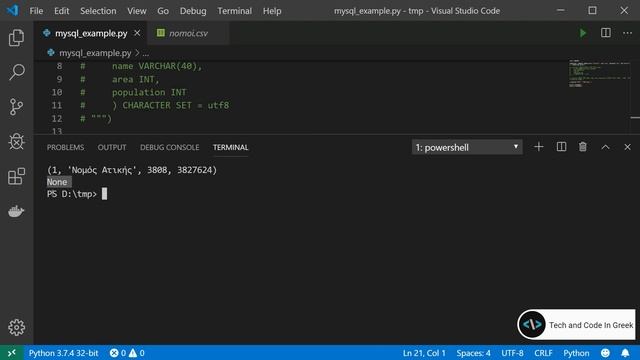Expand breadcrumb ellipsis symbol list

coord(146,53)
